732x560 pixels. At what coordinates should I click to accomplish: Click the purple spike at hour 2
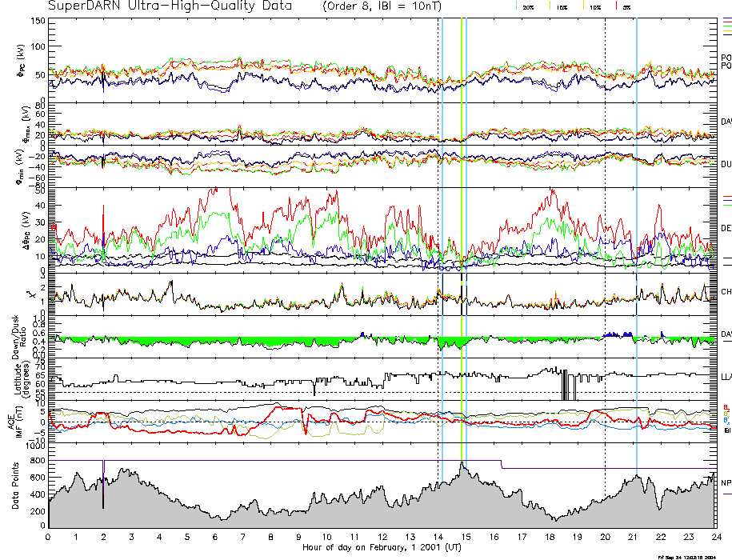103,469
